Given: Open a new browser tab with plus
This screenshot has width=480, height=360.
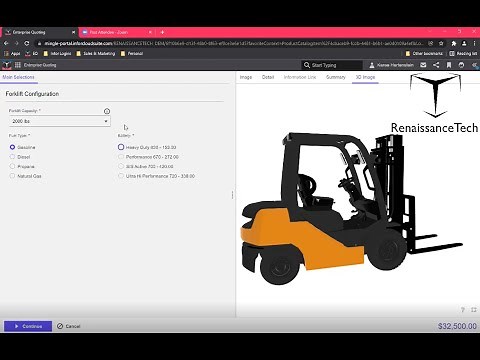Looking at the screenshot, I should click(x=162, y=32).
